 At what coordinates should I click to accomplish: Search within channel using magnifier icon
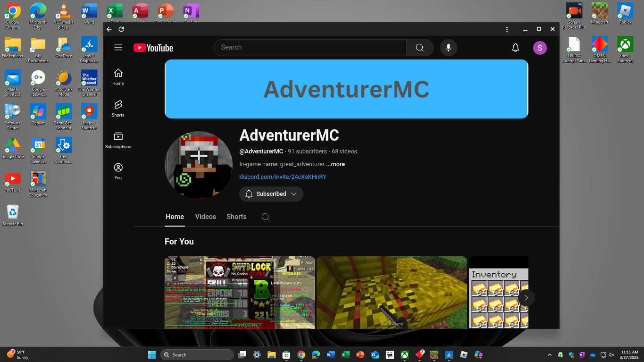coord(266,217)
